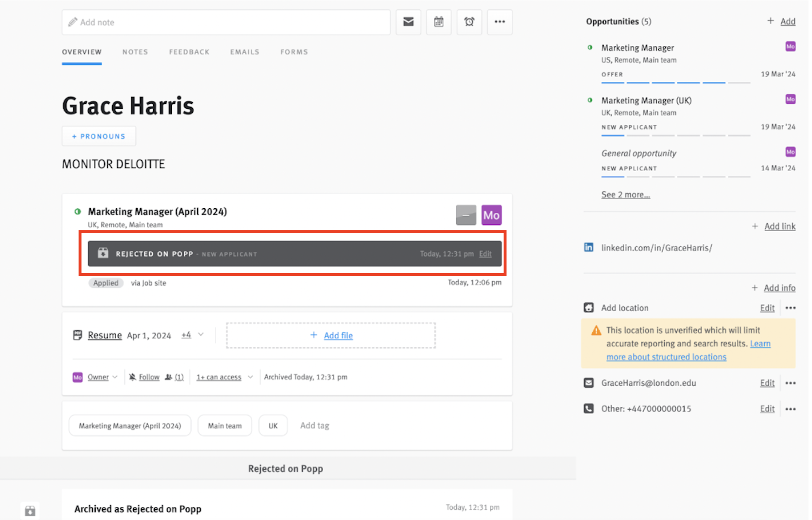Screen dimensions: 812x520
Task: Click the gray avatar next to Mo
Action: coord(466,215)
